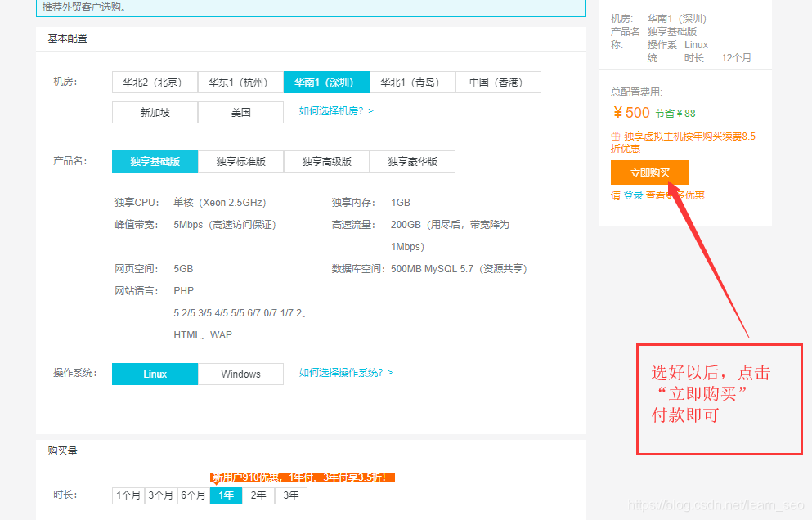Image resolution: width=812 pixels, height=520 pixels.
Task: Choose Windows operating system
Action: (x=240, y=374)
